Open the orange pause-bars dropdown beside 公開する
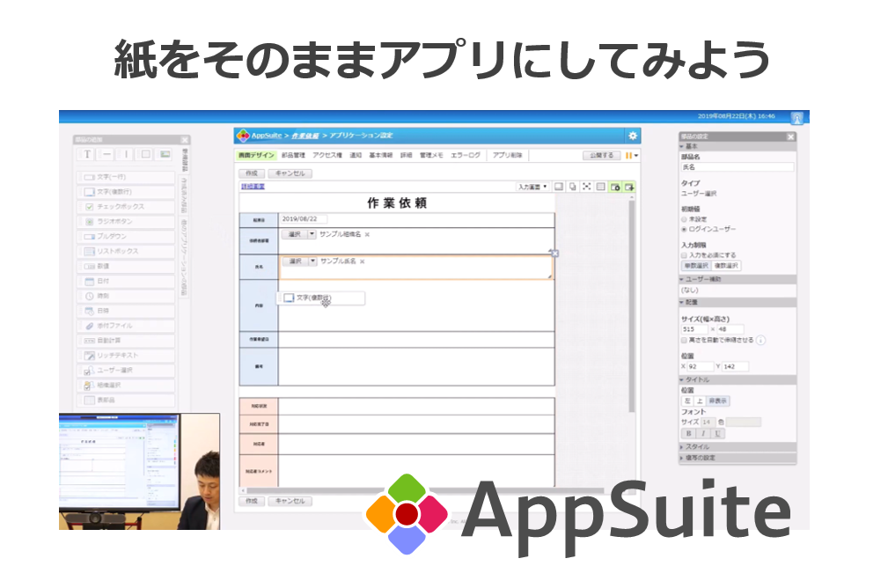This screenshot has width=888, height=588. (631, 156)
